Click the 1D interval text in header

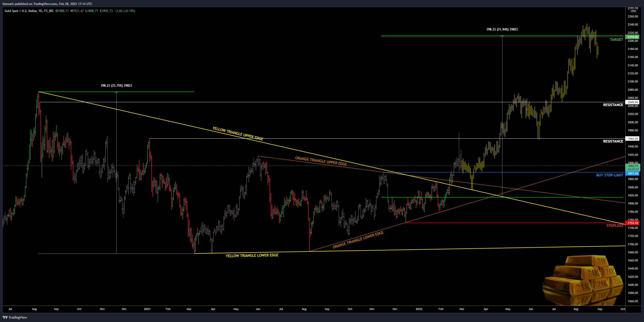click(x=40, y=11)
